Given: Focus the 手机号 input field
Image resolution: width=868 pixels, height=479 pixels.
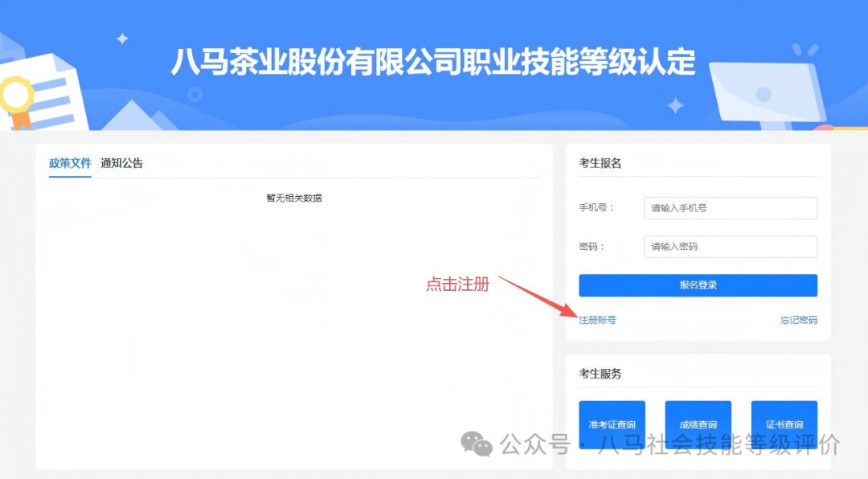Looking at the screenshot, I should [730, 208].
